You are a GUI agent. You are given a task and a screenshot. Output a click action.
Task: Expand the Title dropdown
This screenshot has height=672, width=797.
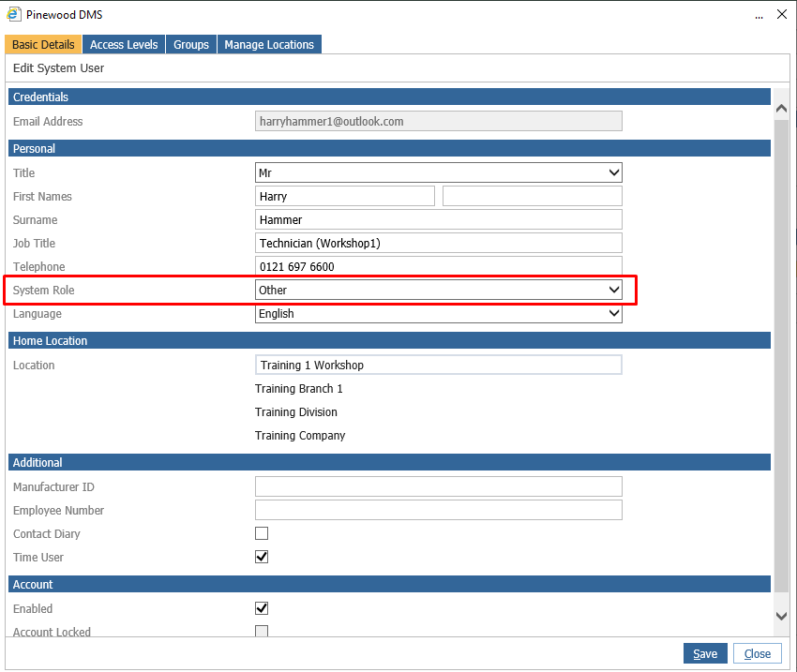point(438,172)
